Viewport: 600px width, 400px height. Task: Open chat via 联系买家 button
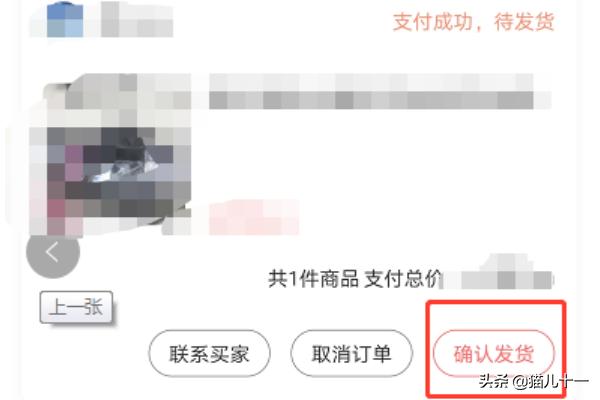click(209, 353)
